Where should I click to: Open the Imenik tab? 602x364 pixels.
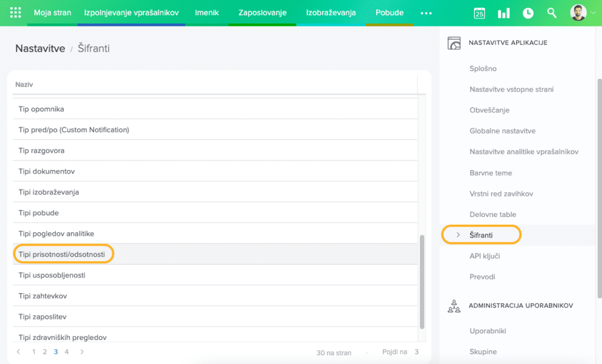[207, 13]
